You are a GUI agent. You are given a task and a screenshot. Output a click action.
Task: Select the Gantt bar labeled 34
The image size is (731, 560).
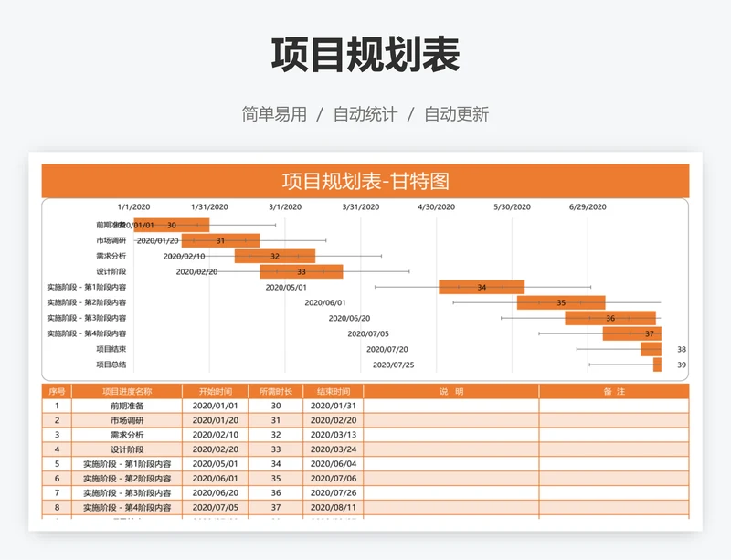coord(482,287)
